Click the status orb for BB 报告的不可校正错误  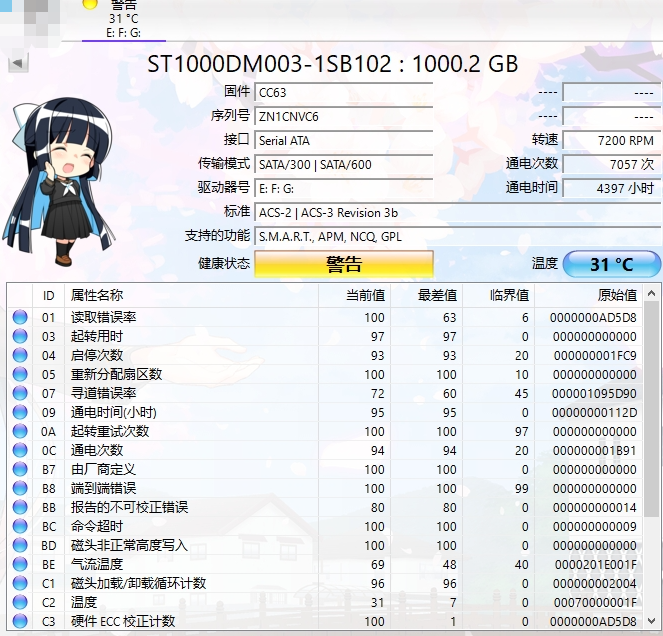click(x=20, y=507)
